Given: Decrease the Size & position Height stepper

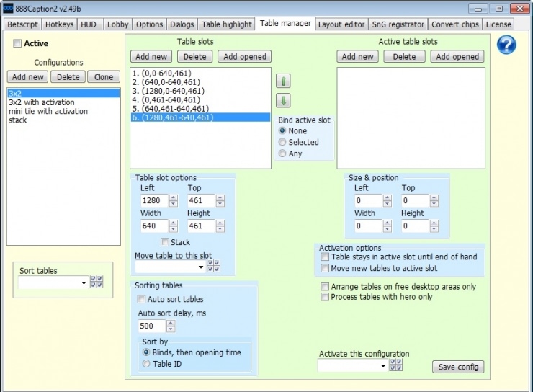Looking at the screenshot, I should (x=434, y=229).
